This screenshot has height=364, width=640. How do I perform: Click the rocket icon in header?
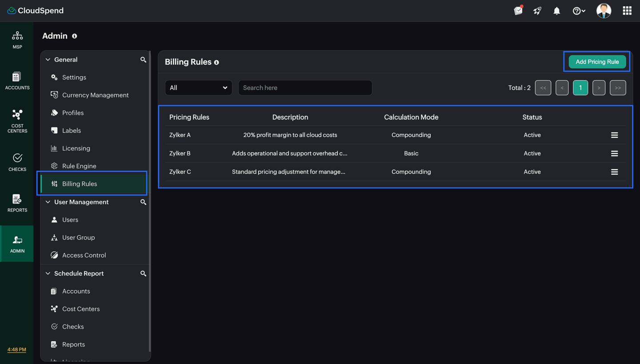tap(537, 11)
